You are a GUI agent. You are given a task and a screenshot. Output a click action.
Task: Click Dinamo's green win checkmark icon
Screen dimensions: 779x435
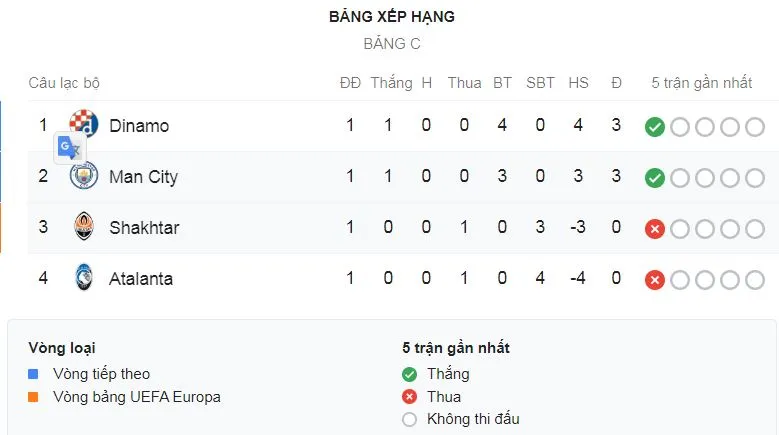[x=655, y=127]
